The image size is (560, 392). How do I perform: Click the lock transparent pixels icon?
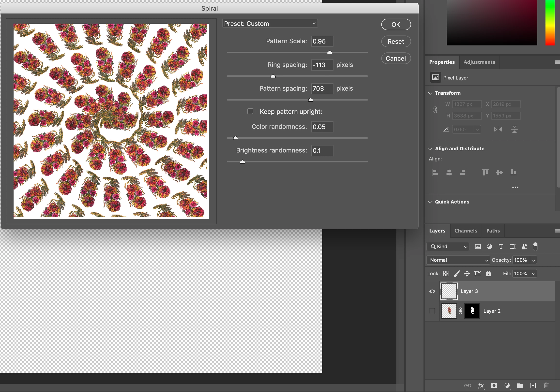[446, 274]
